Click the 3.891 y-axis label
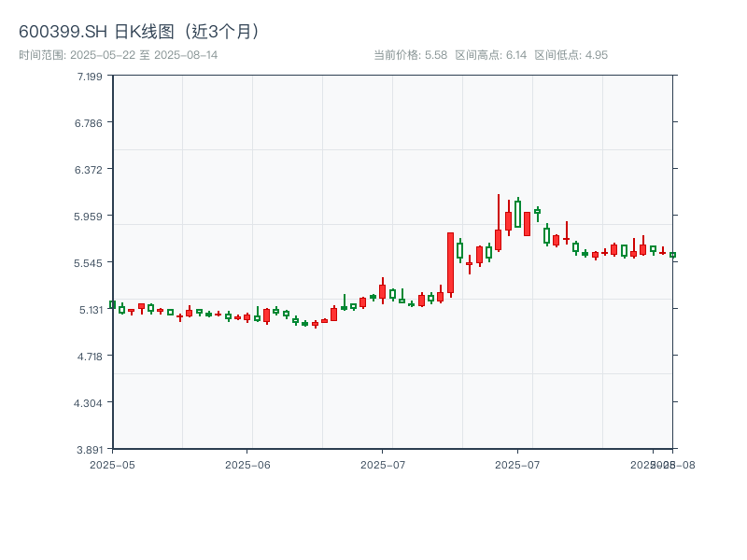This screenshot has width=747, height=560. click(90, 450)
